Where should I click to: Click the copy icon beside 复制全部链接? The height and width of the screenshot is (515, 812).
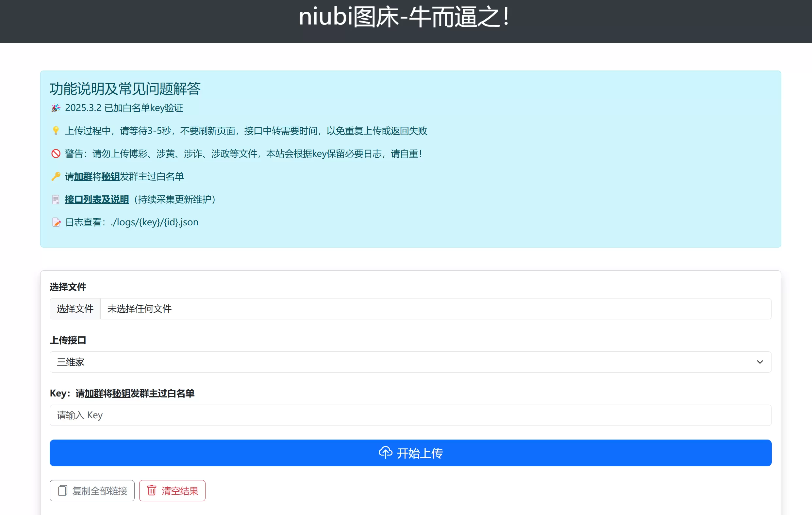click(x=62, y=491)
